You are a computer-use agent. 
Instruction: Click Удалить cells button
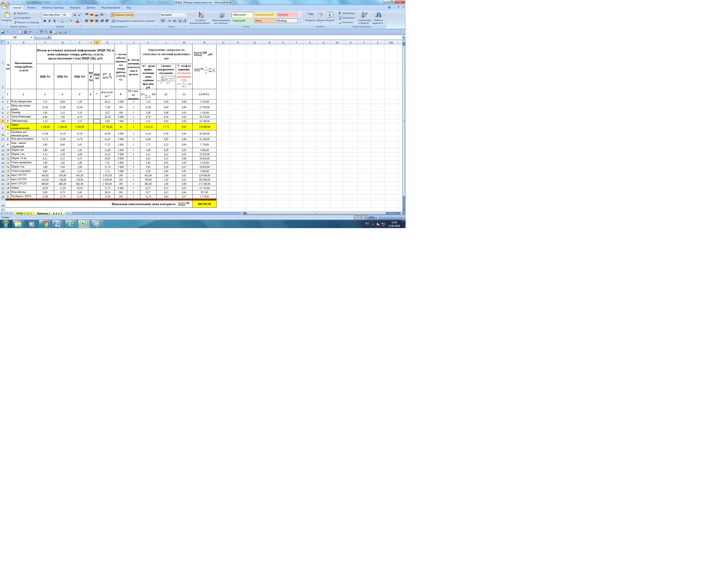pyautogui.click(x=320, y=17)
